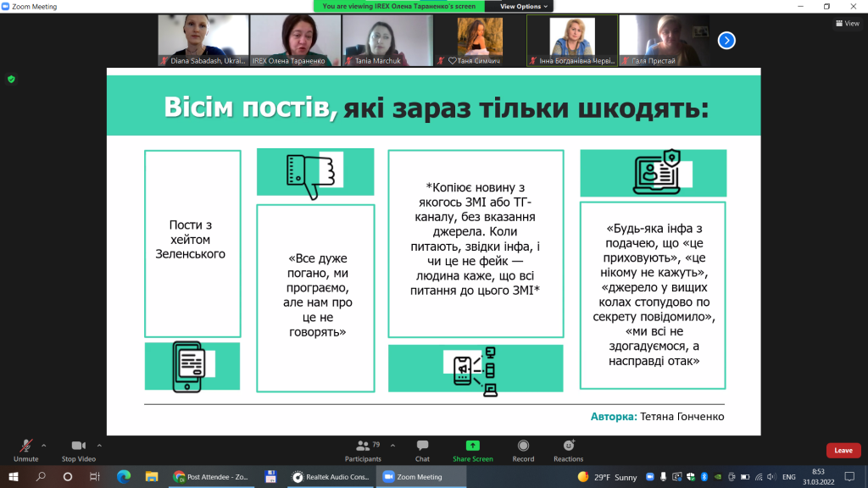Open Microsoft Edge from the taskbar
The image size is (868, 488).
(124, 476)
